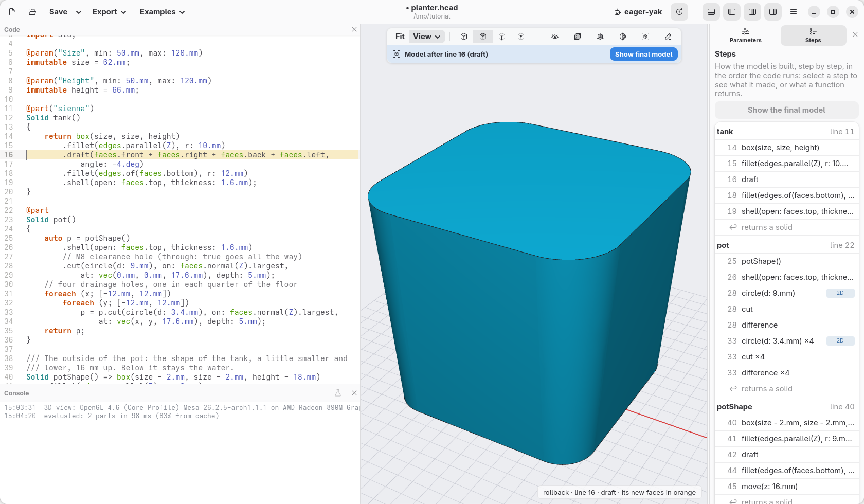Toggle the eye visibility icon in viewport toolbar
Screen dimensions: 864x504
[x=555, y=37]
